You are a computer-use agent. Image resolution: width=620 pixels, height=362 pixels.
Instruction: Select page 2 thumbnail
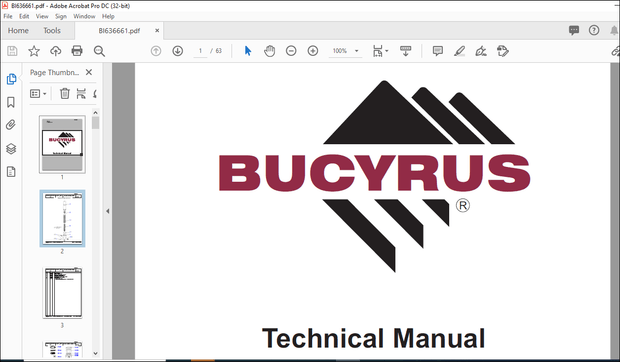coord(62,219)
